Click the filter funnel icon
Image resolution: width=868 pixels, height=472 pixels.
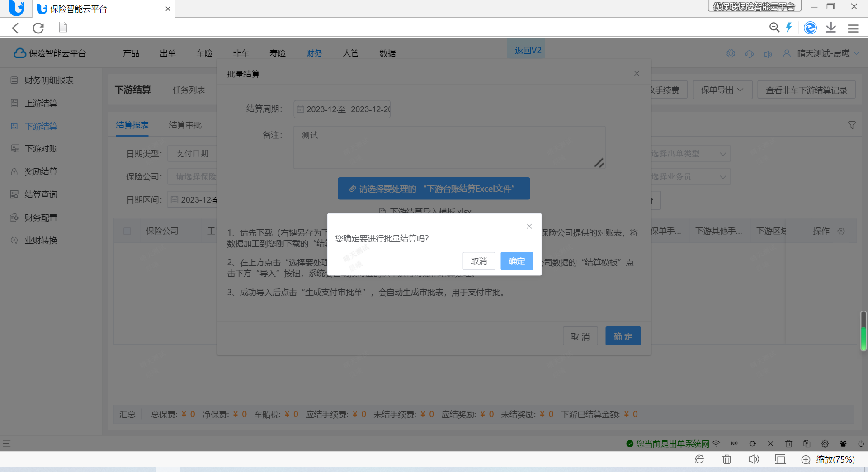[x=852, y=125]
